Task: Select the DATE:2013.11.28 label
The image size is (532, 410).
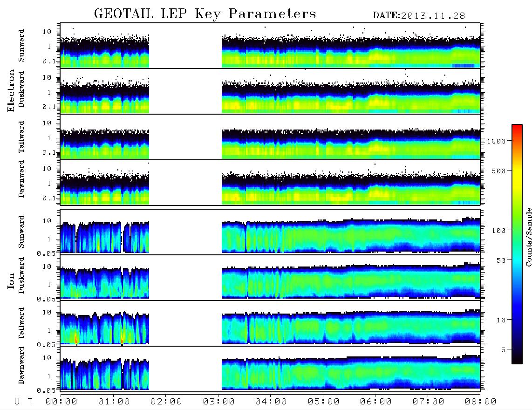Action: [x=419, y=16]
